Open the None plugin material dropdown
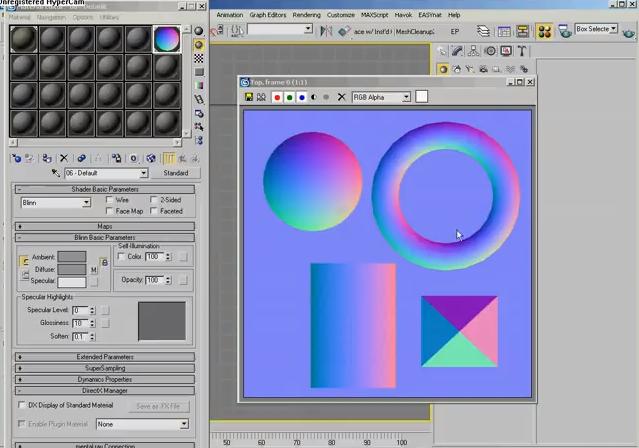 pos(142,424)
